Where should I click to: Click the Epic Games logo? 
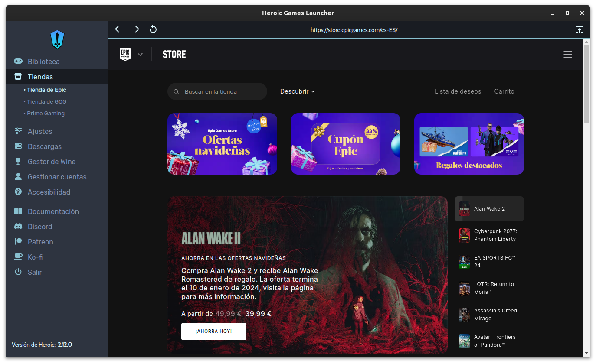click(x=125, y=54)
